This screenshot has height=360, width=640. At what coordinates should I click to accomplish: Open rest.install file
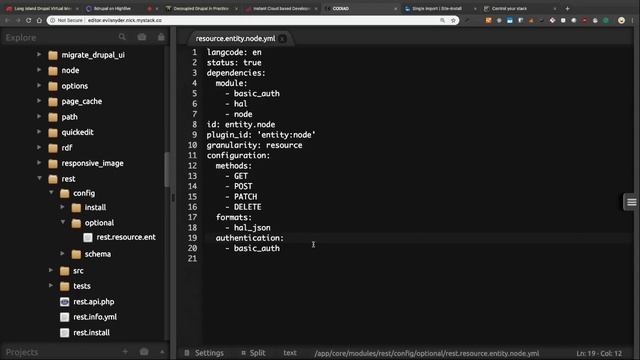click(91, 333)
